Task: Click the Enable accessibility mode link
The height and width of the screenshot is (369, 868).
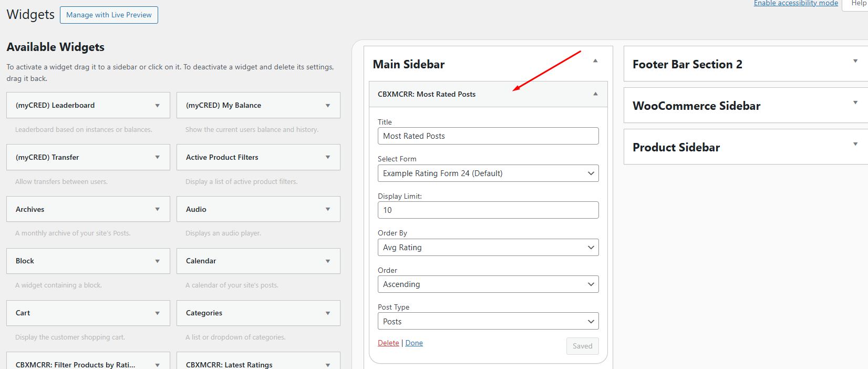Action: pyautogui.click(x=795, y=3)
